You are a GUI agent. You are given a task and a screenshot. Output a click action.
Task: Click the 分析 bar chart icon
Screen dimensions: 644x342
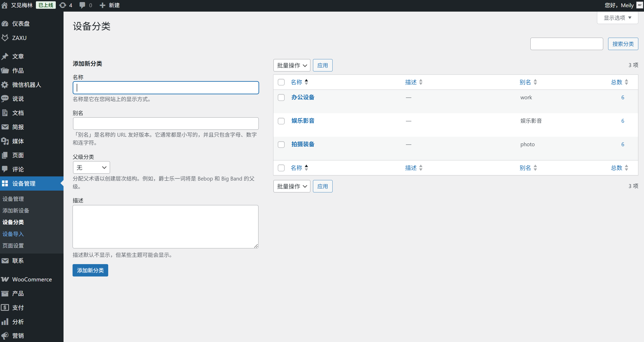coord(5,322)
